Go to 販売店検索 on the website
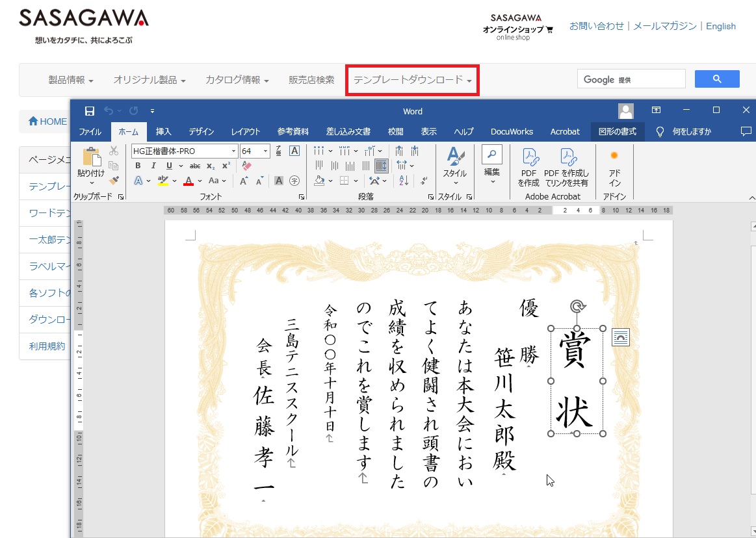756x538 pixels. [x=311, y=80]
